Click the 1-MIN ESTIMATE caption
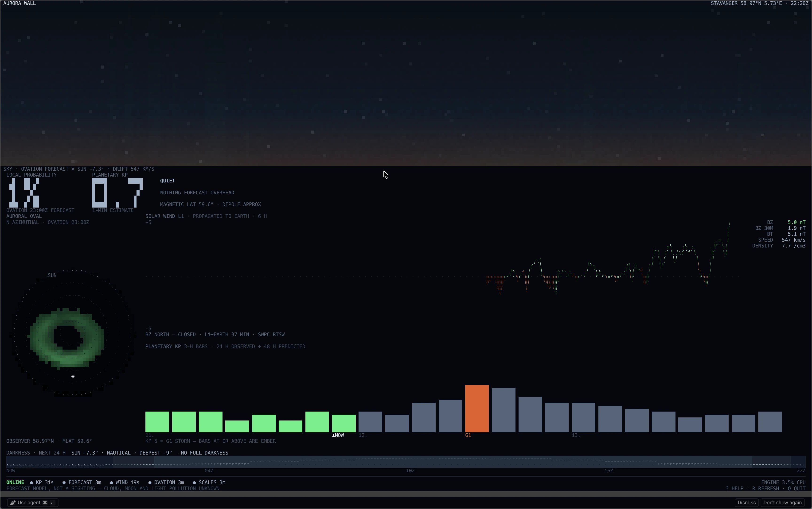Screen dimensions: 812x509 [x=113, y=210]
